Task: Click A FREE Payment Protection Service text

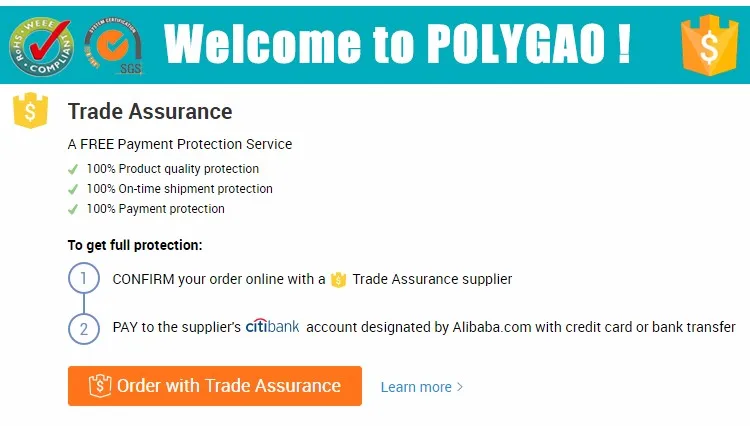Action: coord(180,144)
